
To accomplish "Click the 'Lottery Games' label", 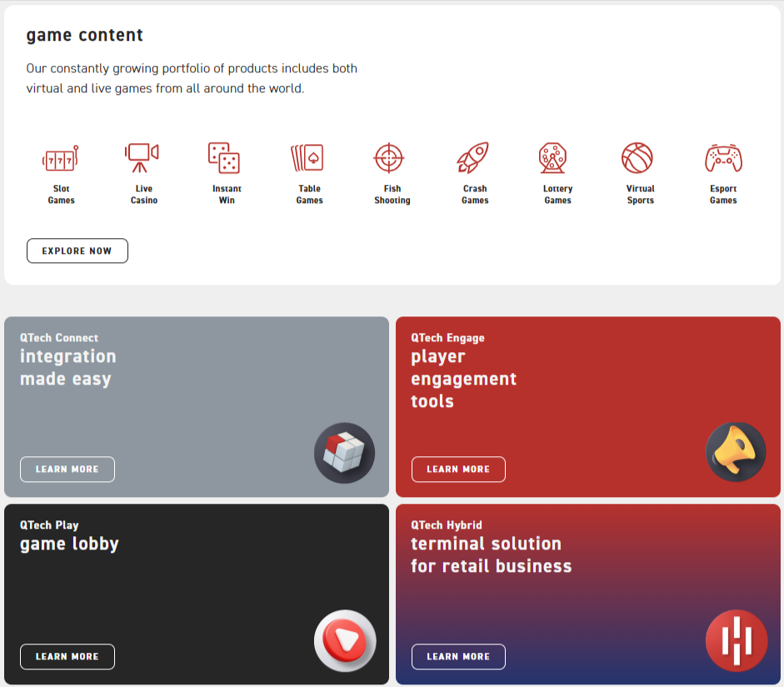I will pos(558,194).
